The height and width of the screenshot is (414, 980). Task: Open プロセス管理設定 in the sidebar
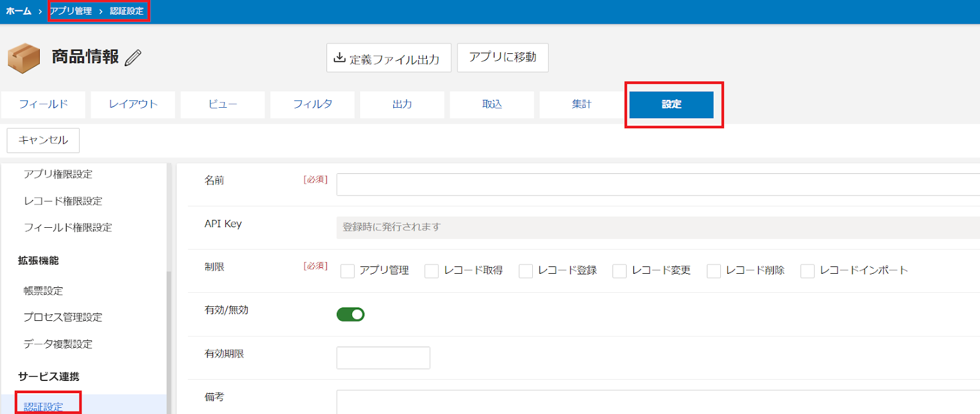point(63,317)
